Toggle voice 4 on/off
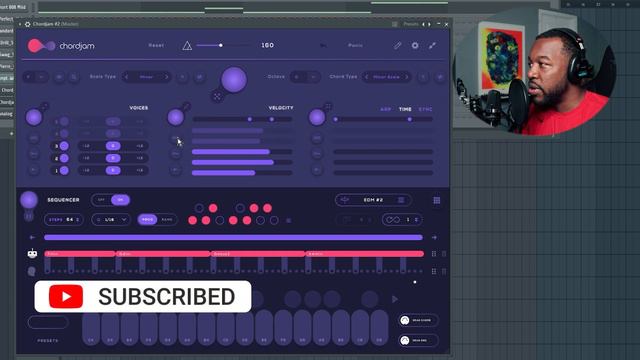Image resolution: width=640 pixels, height=360 pixels. tap(64, 133)
